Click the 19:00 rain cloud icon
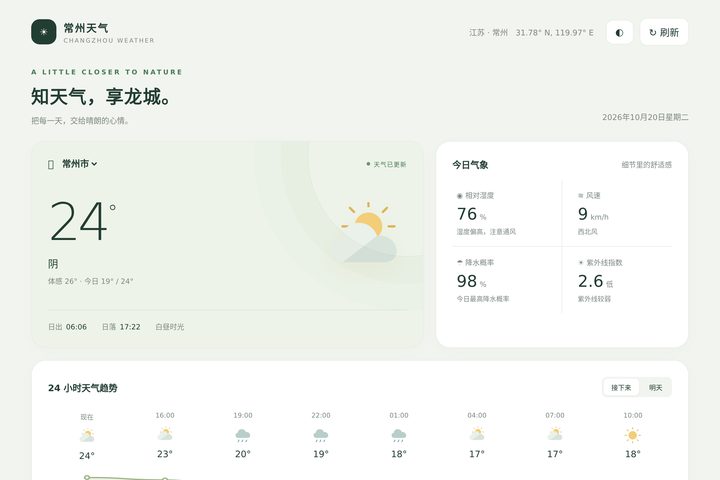 (243, 435)
